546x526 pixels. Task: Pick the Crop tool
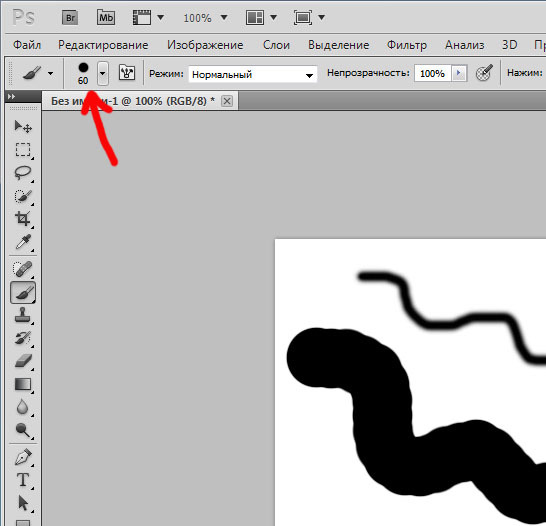(23, 219)
